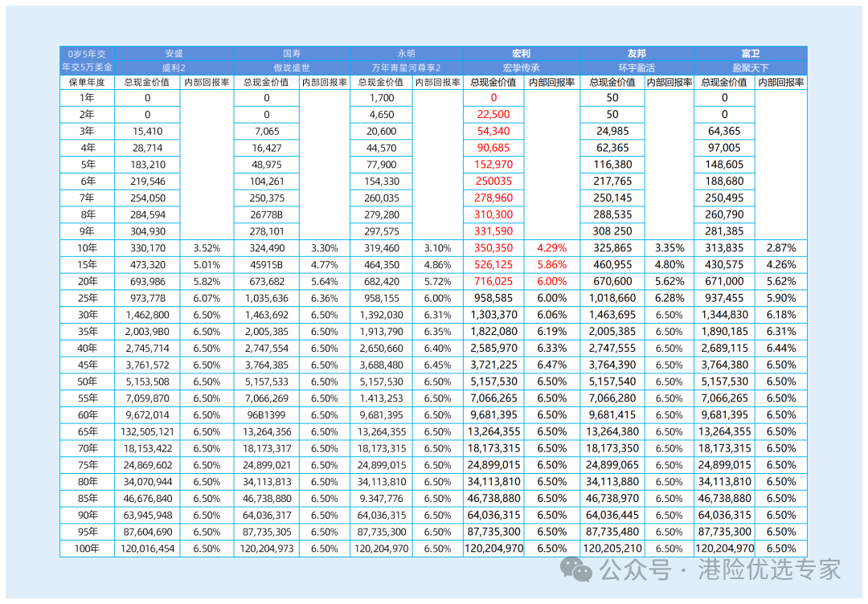Select the cell value '48,975'
Viewport: 868px width, 604px height.
[x=267, y=165]
